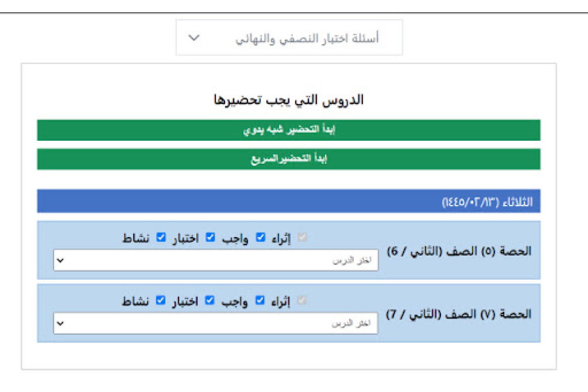Click the اختبار label text in period 7 row
This screenshot has height=392, width=588.
coord(185,301)
